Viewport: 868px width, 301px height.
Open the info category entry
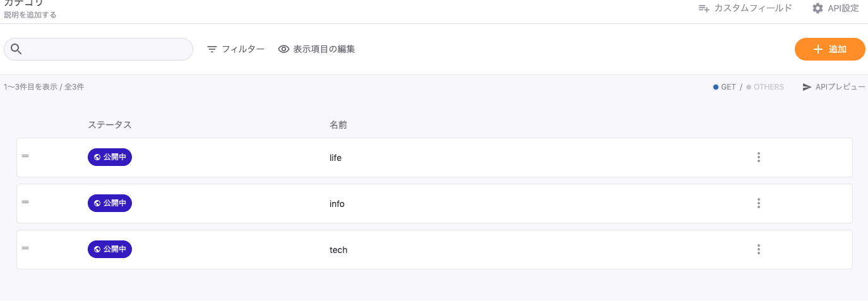(x=337, y=204)
